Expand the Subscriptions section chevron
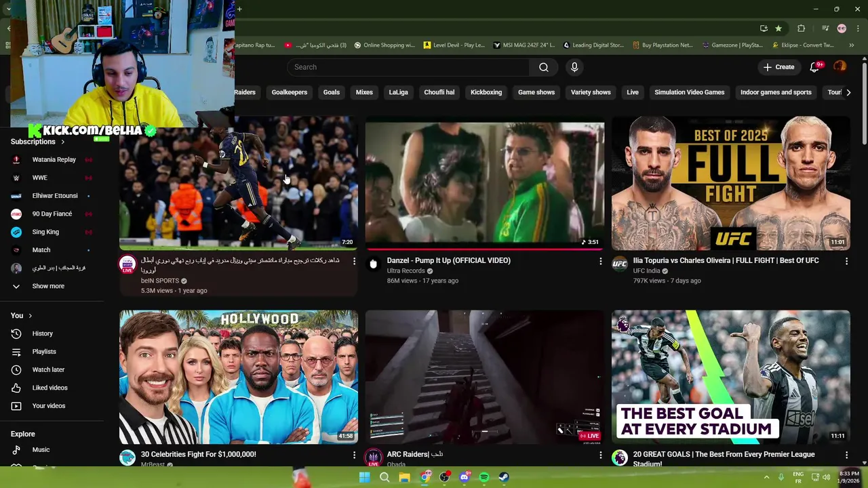868x488 pixels. tap(63, 142)
